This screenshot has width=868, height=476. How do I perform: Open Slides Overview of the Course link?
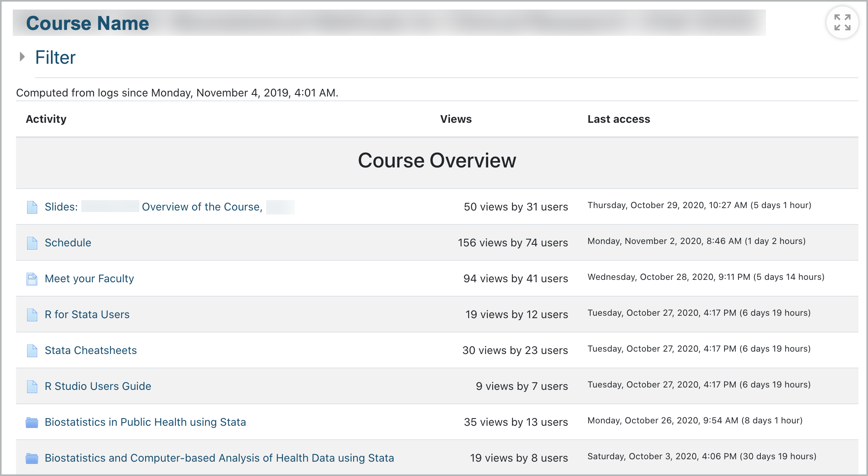point(170,207)
